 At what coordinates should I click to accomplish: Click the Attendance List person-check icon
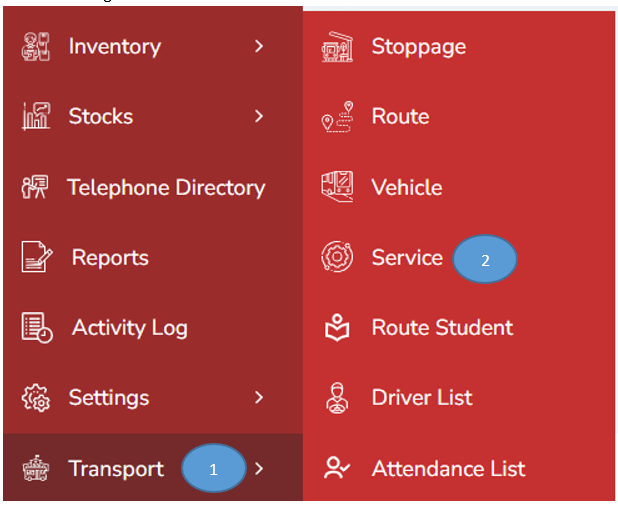click(337, 468)
